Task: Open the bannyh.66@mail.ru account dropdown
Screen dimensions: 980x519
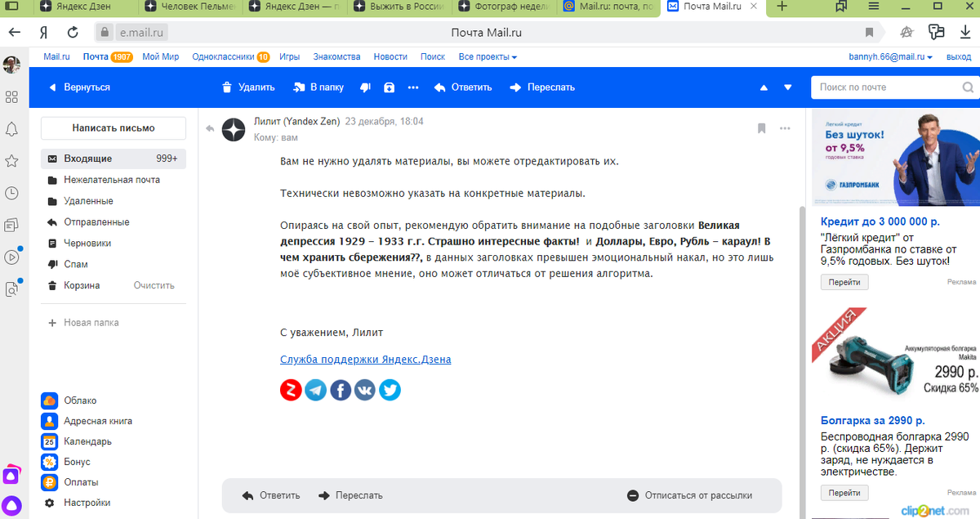Action: click(x=893, y=57)
